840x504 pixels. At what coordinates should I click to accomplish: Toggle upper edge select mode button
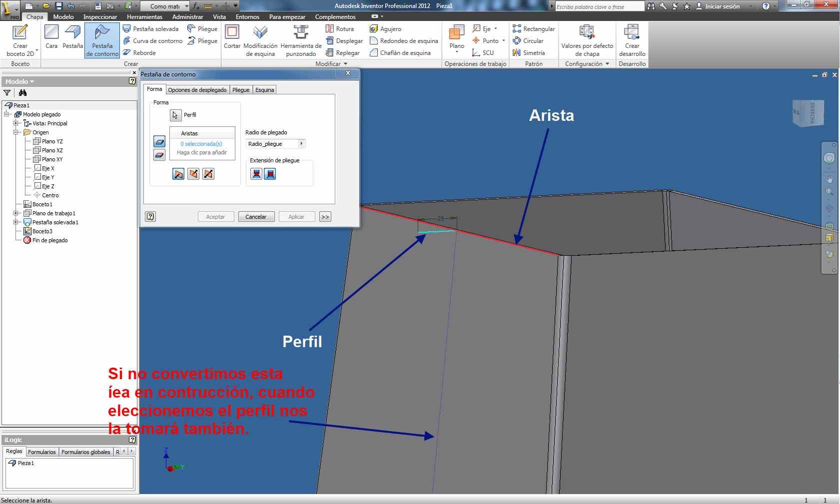pyautogui.click(x=159, y=141)
